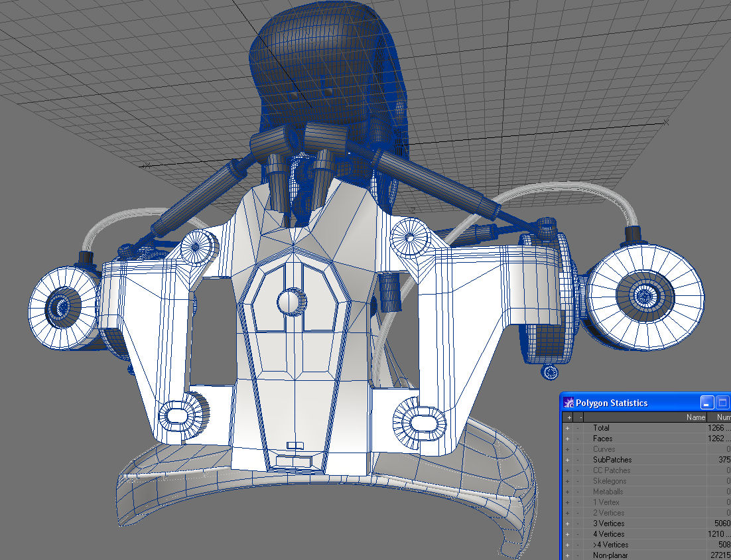Screen dimensions: 731x560
Task: Add SubPatches to selection via plus
Action: pos(567,460)
